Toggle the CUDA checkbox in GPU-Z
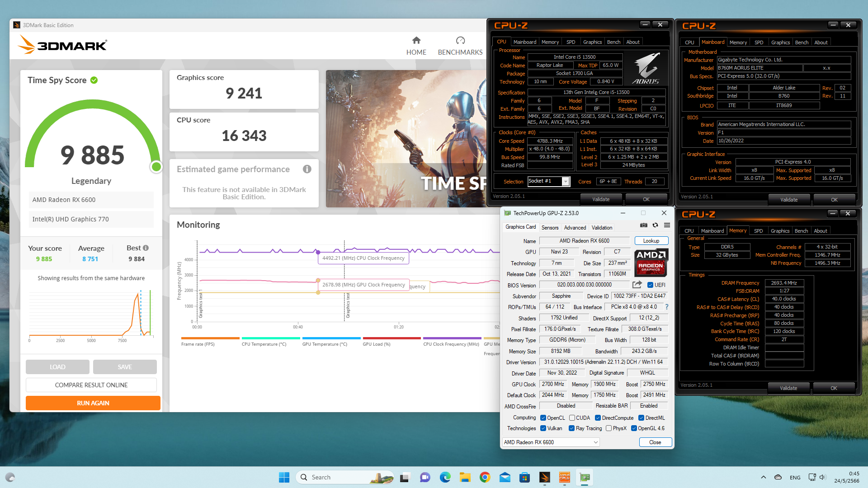868x488 pixels. click(572, 418)
